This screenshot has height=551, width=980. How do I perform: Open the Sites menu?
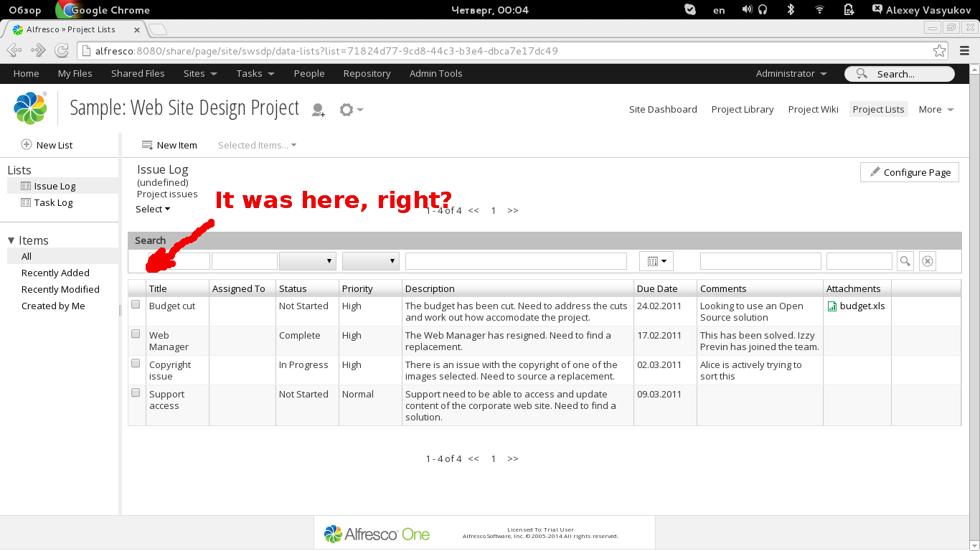point(199,73)
